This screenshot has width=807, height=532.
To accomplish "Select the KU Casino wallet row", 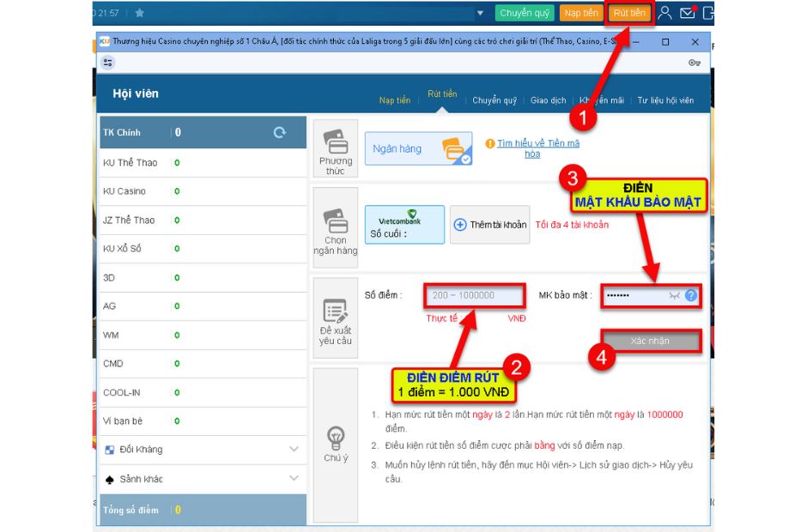I will (203, 191).
